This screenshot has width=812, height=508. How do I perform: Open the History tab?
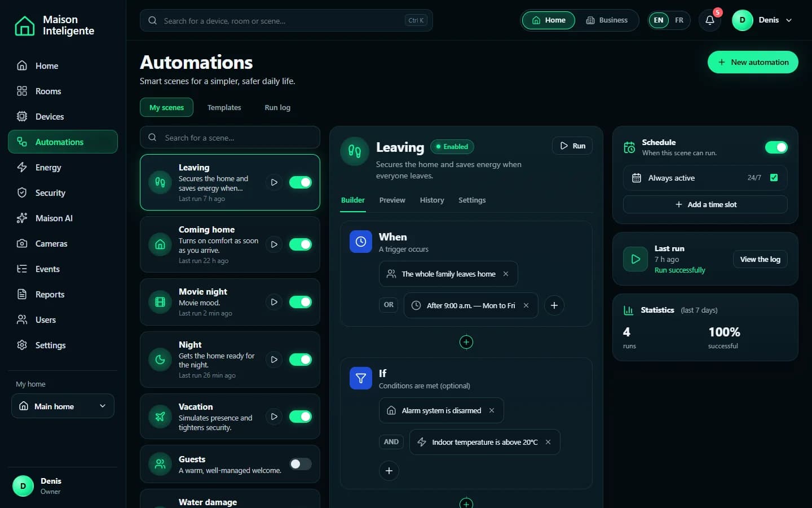432,200
